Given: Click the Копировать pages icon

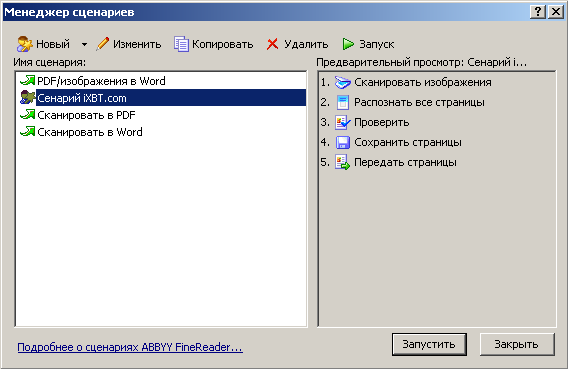Looking at the screenshot, I should [x=181, y=44].
